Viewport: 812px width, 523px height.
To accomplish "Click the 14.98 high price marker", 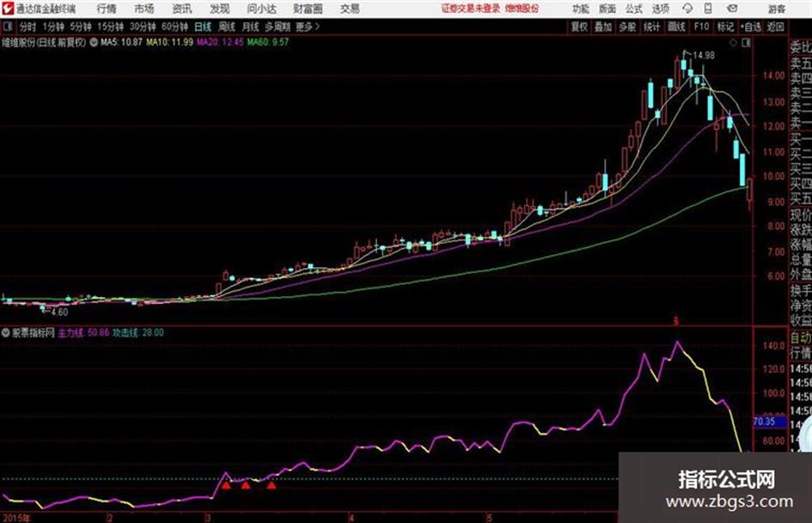I will 704,55.
